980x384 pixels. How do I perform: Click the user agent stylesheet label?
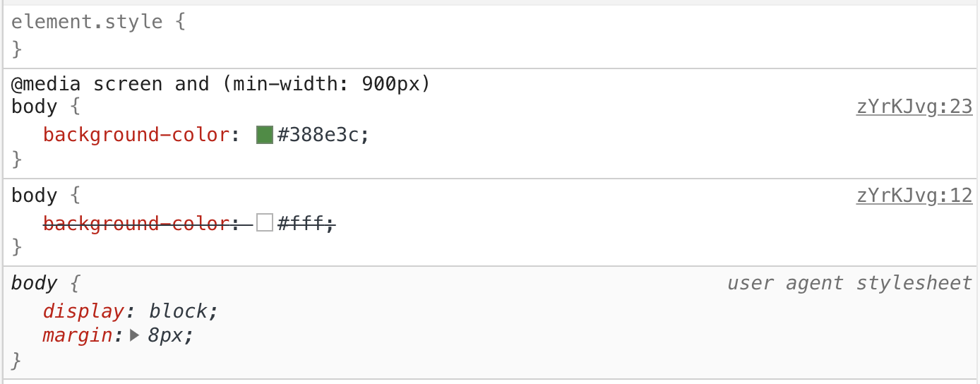pyautogui.click(x=849, y=284)
